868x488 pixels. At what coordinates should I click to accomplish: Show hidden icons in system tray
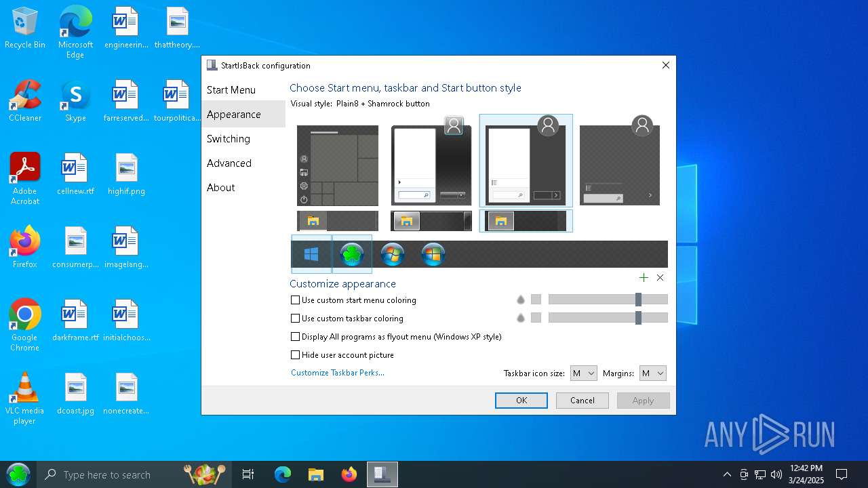click(x=727, y=474)
